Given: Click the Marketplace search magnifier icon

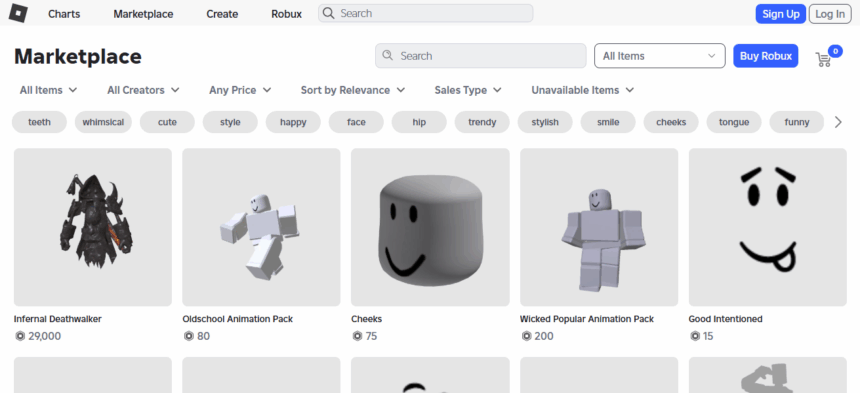Looking at the screenshot, I should point(388,55).
